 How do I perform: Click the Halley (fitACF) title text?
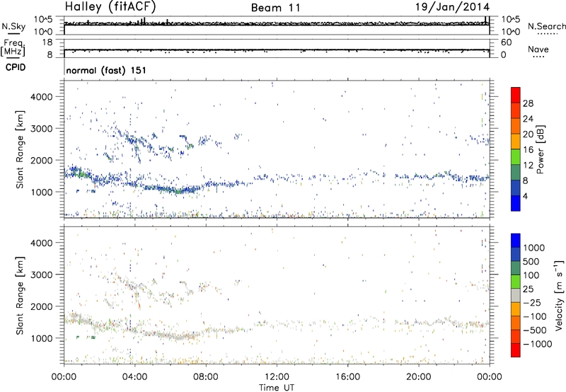[110, 6]
